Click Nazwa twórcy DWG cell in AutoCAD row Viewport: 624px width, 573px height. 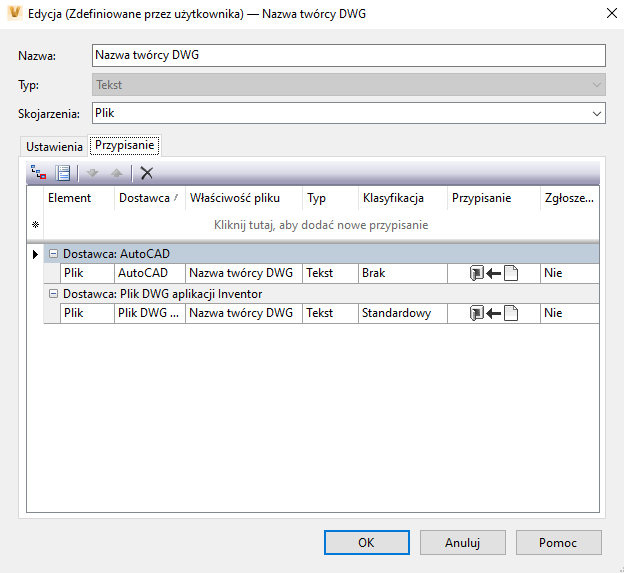(x=244, y=273)
